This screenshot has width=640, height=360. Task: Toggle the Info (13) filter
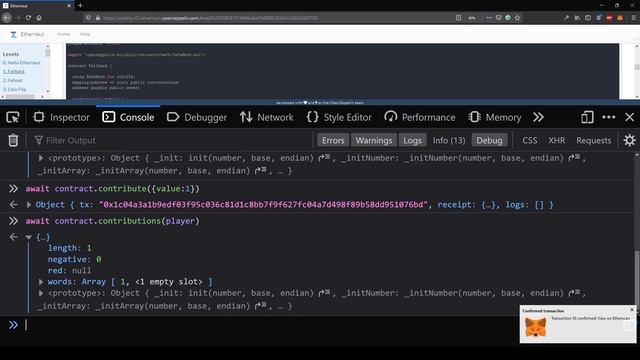click(449, 140)
